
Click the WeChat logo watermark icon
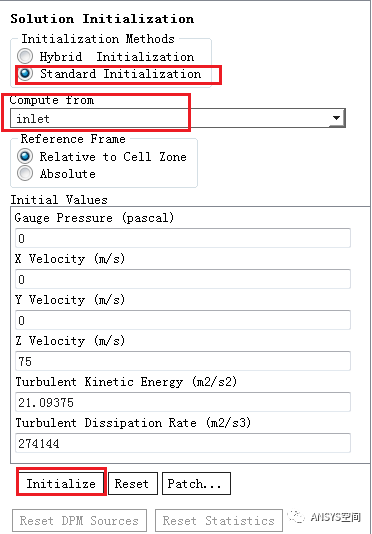(x=296, y=517)
